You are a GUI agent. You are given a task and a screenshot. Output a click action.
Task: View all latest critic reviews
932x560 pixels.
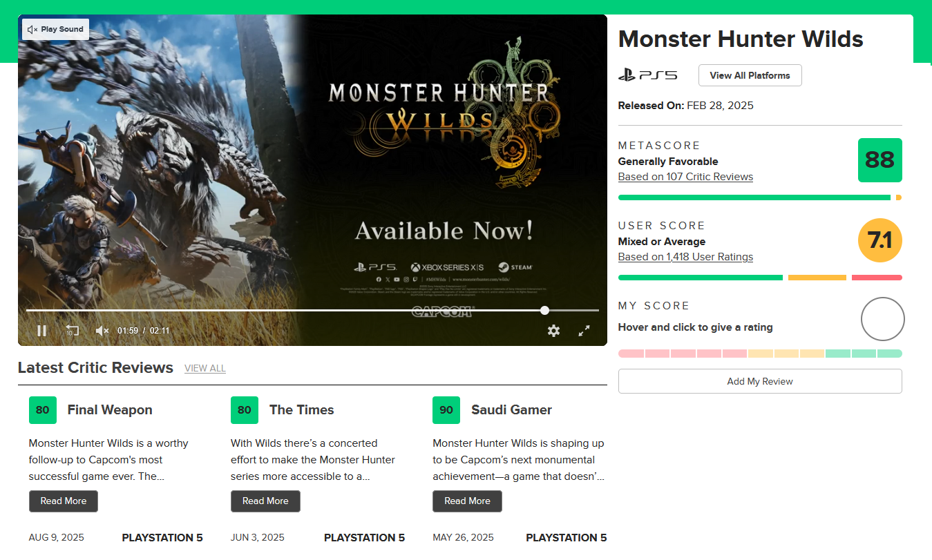pyautogui.click(x=205, y=369)
